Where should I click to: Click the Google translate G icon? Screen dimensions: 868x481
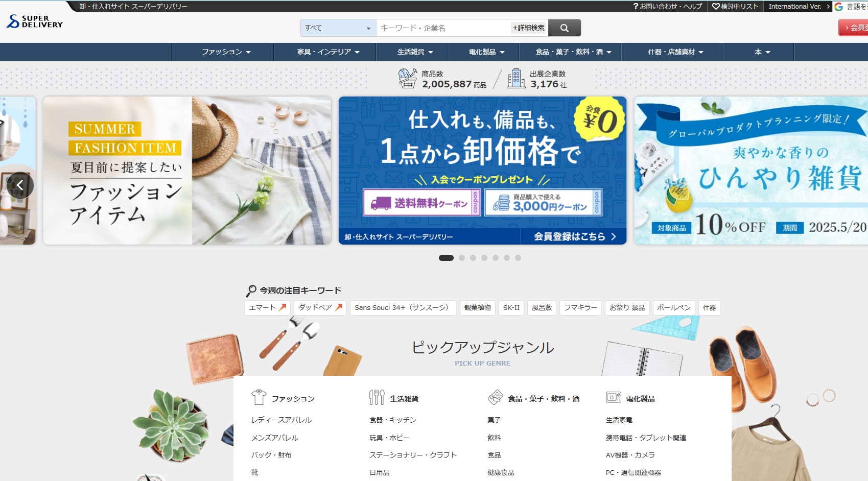(840, 7)
